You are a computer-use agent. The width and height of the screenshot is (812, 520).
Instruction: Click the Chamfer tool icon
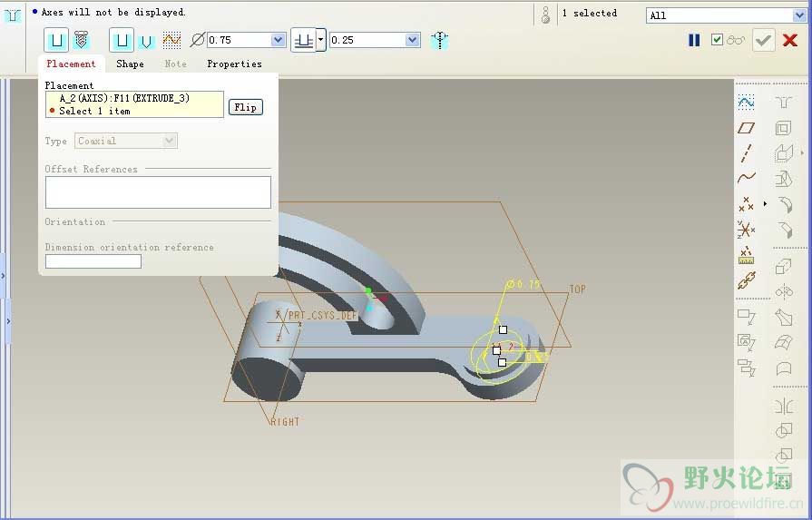[x=785, y=230]
